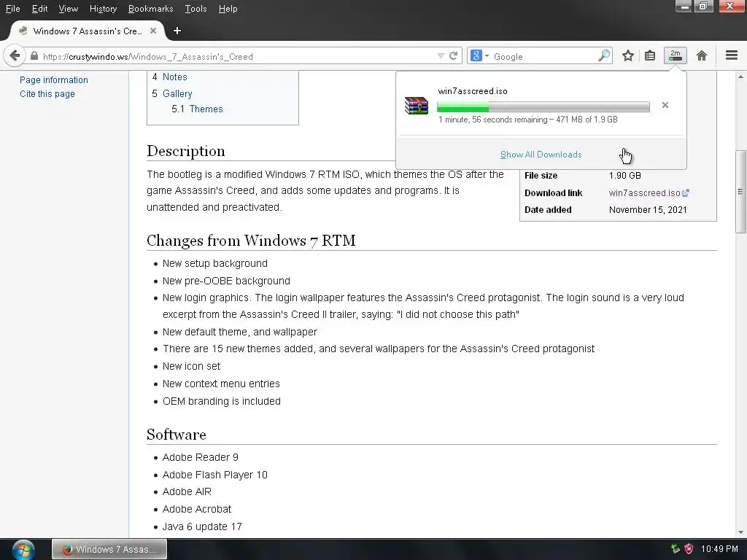Open the Tools menu
The width and height of the screenshot is (747, 560).
coord(196,9)
